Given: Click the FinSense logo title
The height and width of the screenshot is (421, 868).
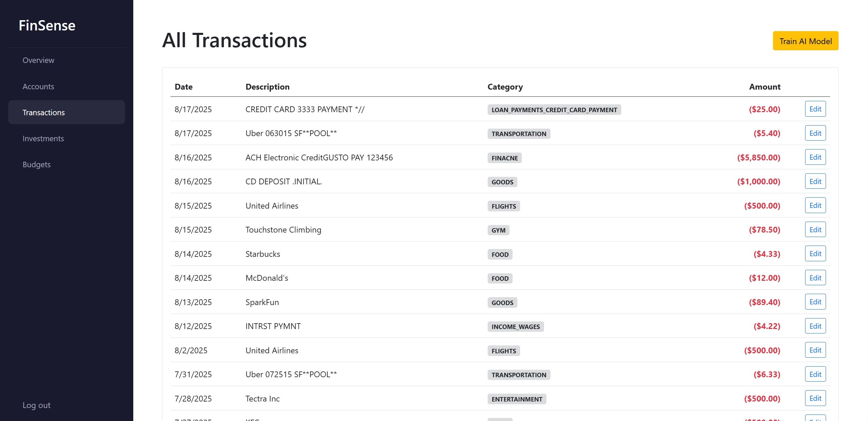Looking at the screenshot, I should point(47,26).
